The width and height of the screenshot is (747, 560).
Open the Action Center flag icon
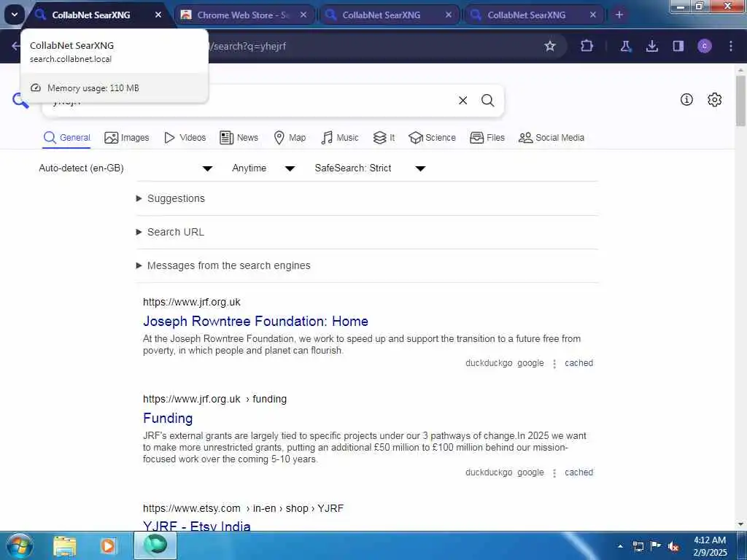tap(656, 546)
